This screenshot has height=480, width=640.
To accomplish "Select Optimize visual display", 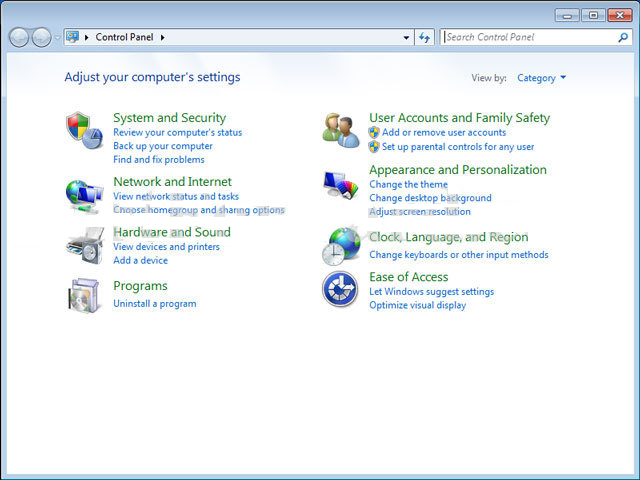I will tap(418, 305).
